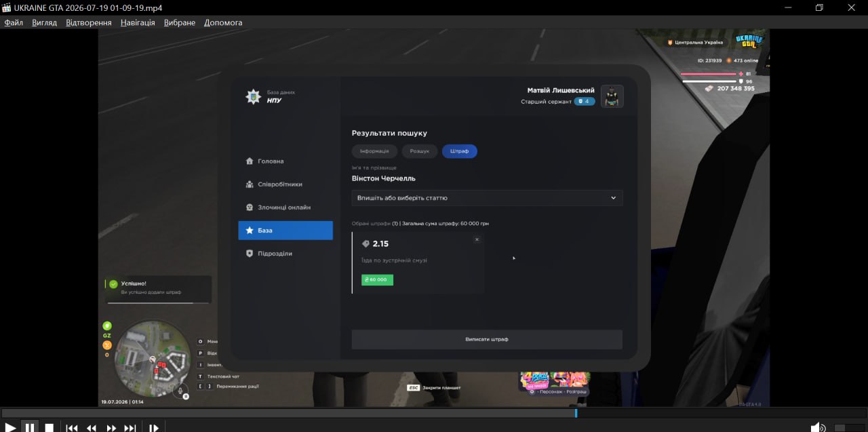
Task: Click the ESC Закрити планшет hint
Action: click(x=434, y=388)
